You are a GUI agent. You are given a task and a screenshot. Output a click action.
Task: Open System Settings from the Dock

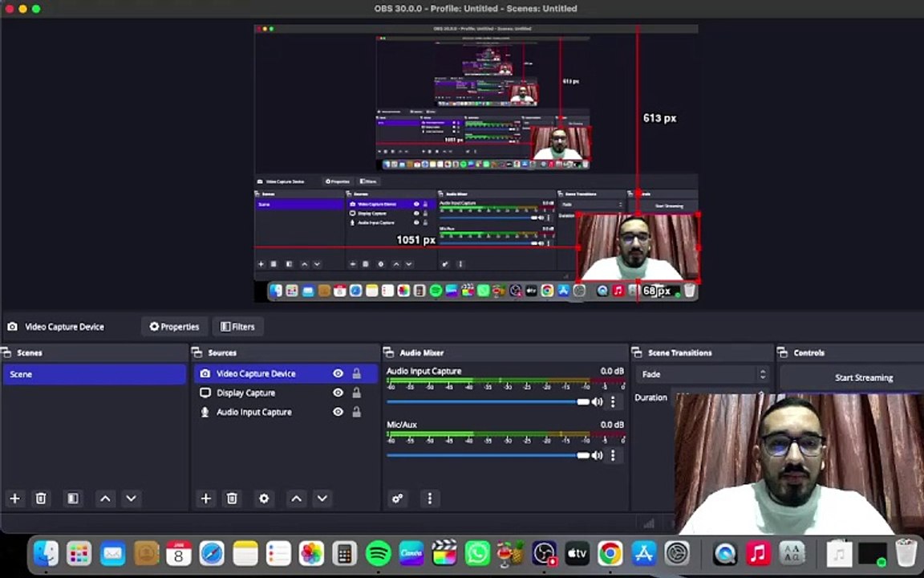[x=677, y=554]
